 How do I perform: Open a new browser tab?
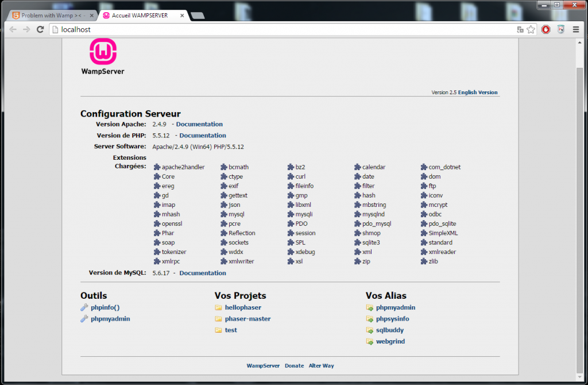[198, 16]
